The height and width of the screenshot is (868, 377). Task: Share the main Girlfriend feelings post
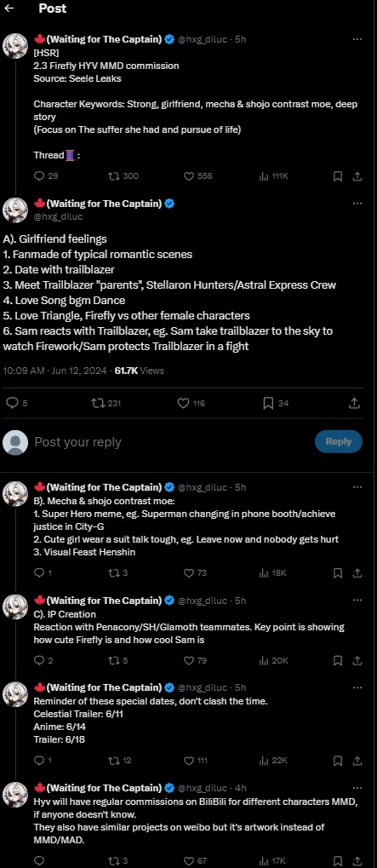pyautogui.click(x=356, y=403)
